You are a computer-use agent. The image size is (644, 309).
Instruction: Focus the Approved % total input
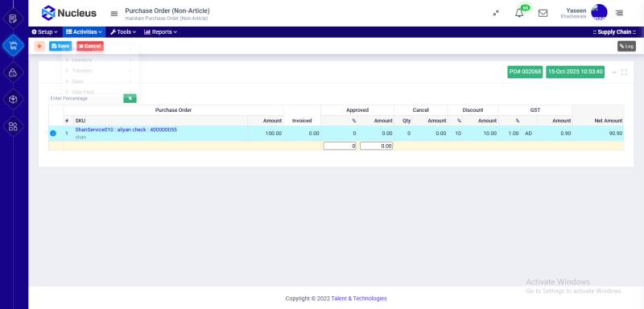coord(340,146)
